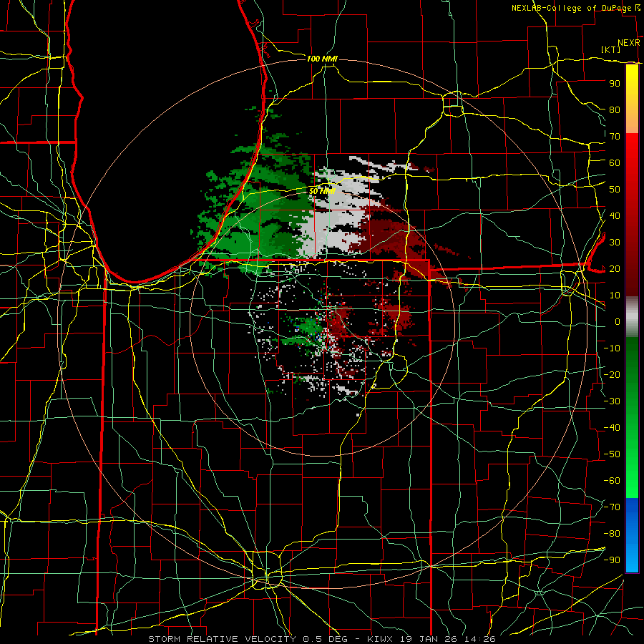
Task: Click the 0.5 DEG elevation angle text
Action: coord(326,639)
